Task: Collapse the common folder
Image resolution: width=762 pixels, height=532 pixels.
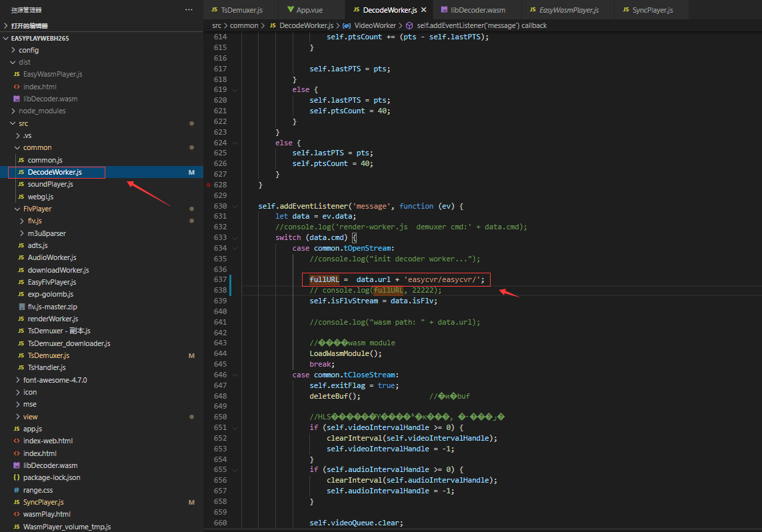Action: click(x=101, y=148)
